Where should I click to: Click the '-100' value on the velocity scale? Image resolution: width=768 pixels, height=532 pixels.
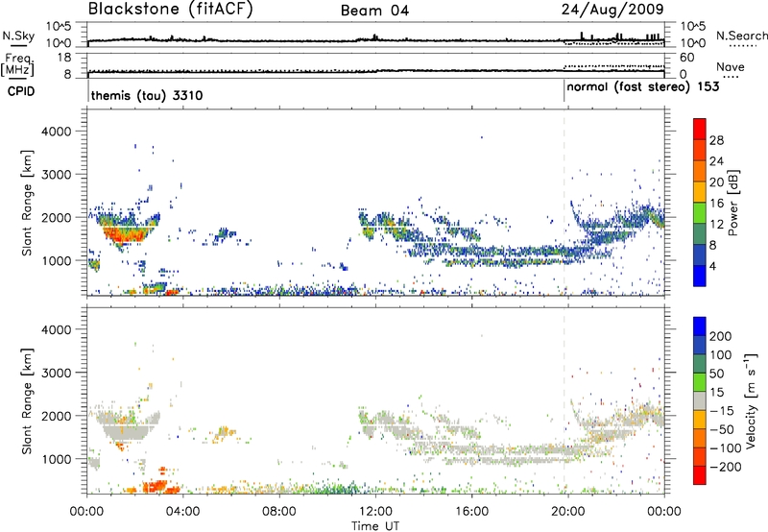[726, 447]
